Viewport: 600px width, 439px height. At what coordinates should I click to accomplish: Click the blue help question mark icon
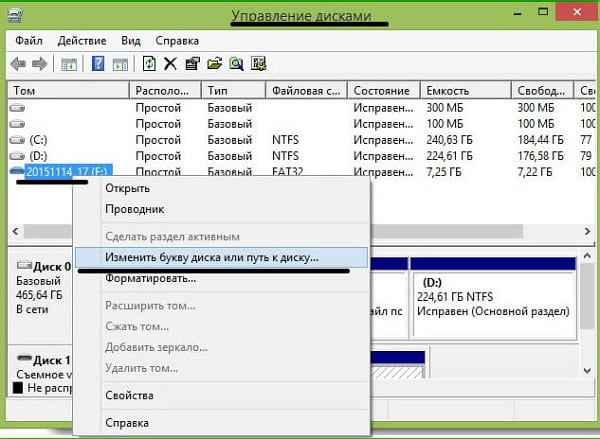click(98, 64)
